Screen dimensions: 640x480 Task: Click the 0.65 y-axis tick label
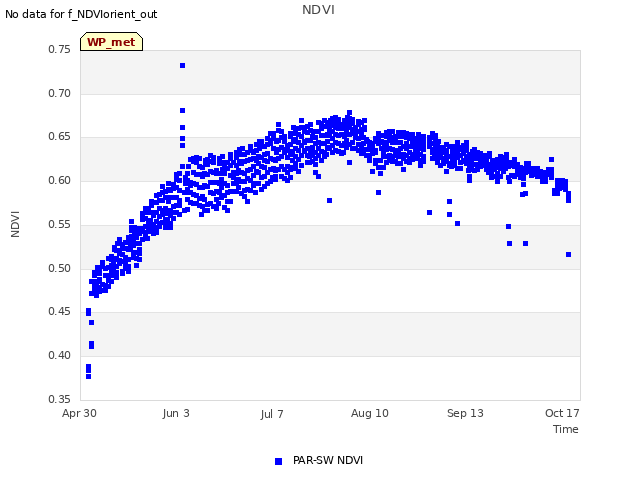60,137
